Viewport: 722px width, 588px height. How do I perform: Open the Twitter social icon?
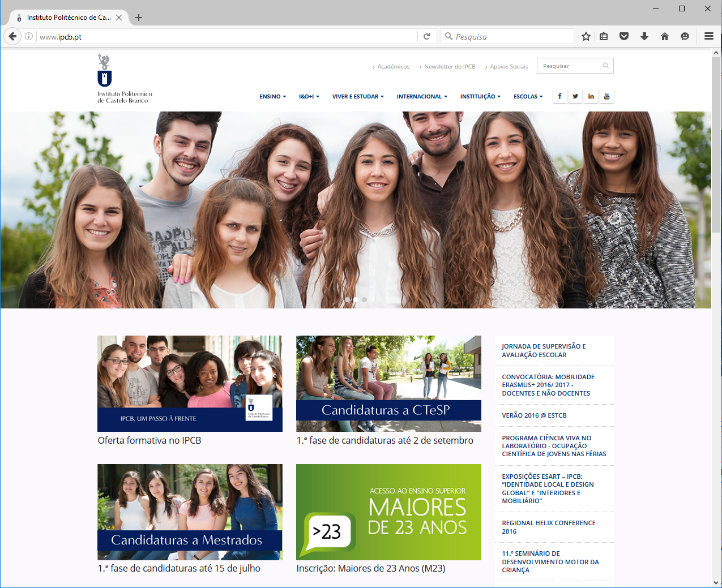tap(575, 96)
